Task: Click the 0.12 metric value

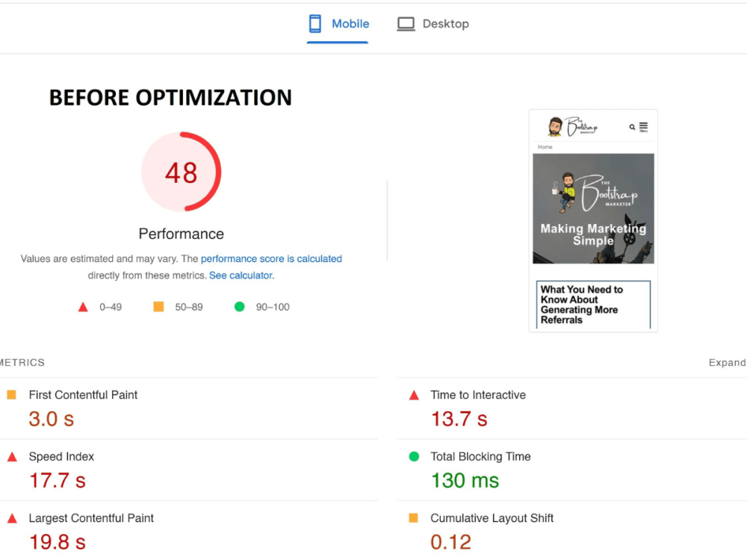Action: click(450, 542)
